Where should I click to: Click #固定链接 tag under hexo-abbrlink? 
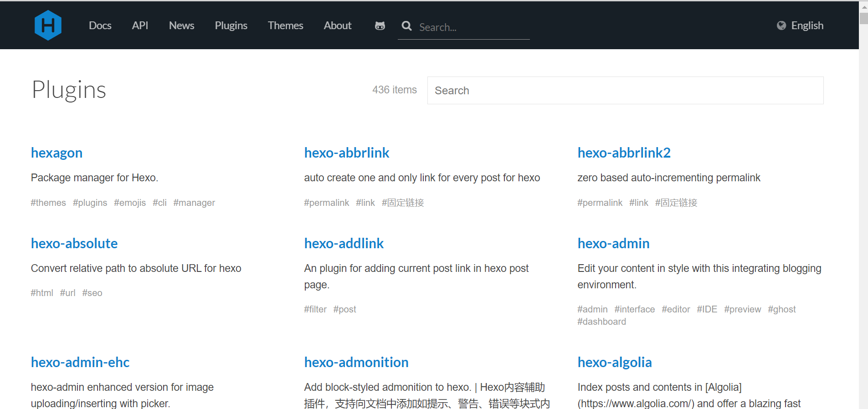(x=403, y=203)
